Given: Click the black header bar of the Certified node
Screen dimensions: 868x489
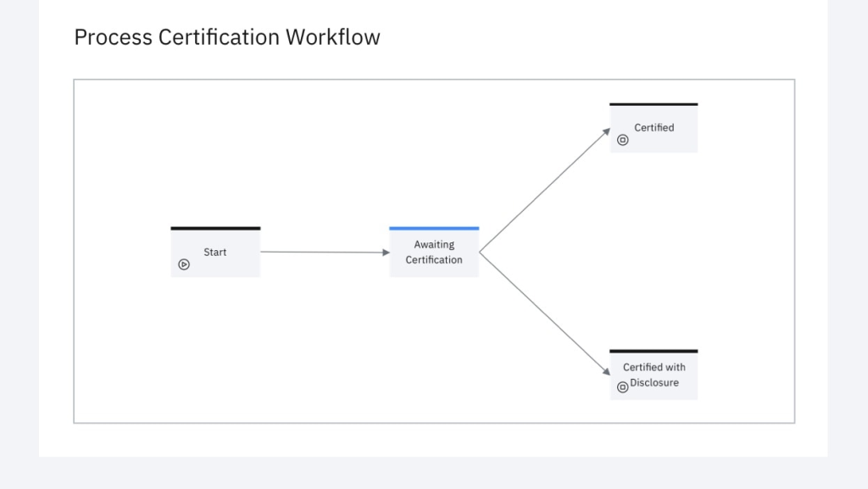Looking at the screenshot, I should [x=654, y=103].
